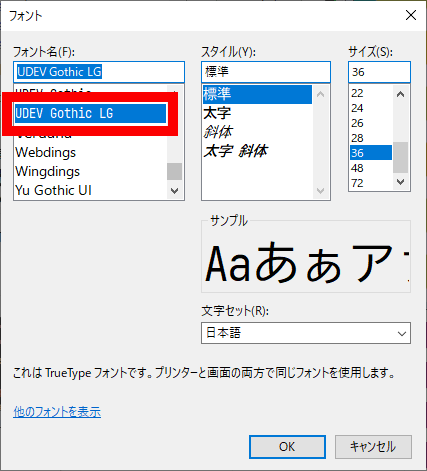Click up arrow of size list scrollbar

(401, 94)
